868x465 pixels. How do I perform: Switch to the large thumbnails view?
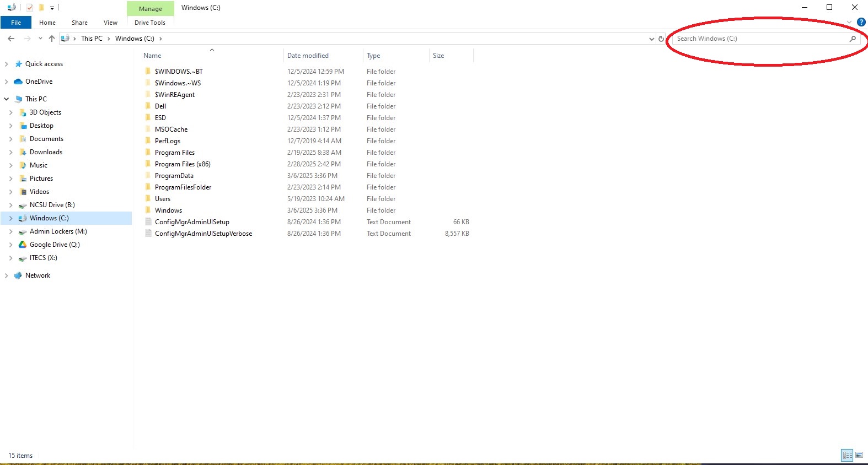(x=859, y=455)
